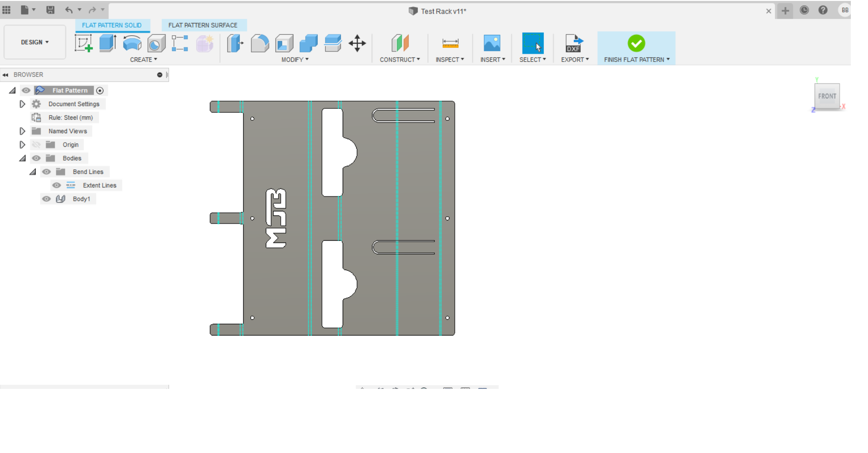
Task: Open the MODIFY menu
Action: pyautogui.click(x=295, y=60)
